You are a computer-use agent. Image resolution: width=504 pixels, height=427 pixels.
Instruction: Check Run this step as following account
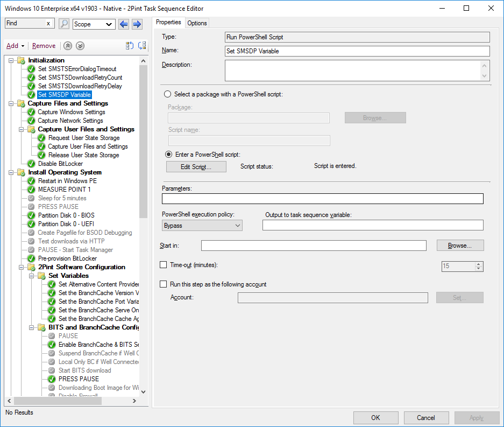pos(164,284)
